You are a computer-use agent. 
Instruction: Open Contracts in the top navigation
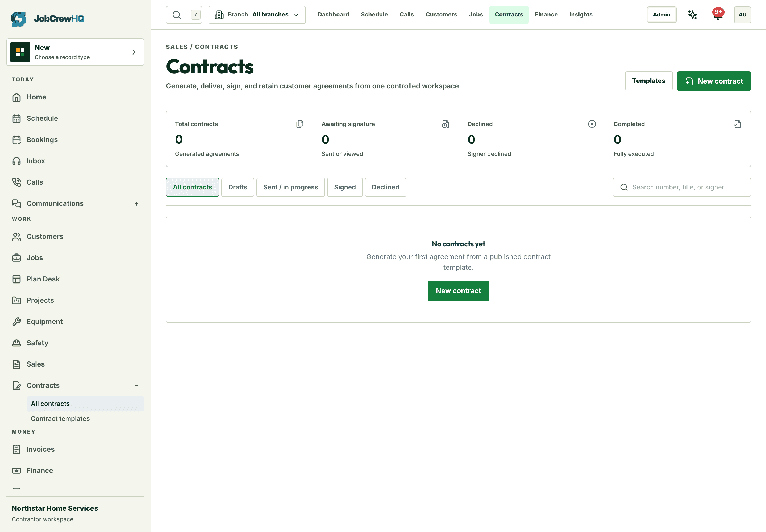509,15
